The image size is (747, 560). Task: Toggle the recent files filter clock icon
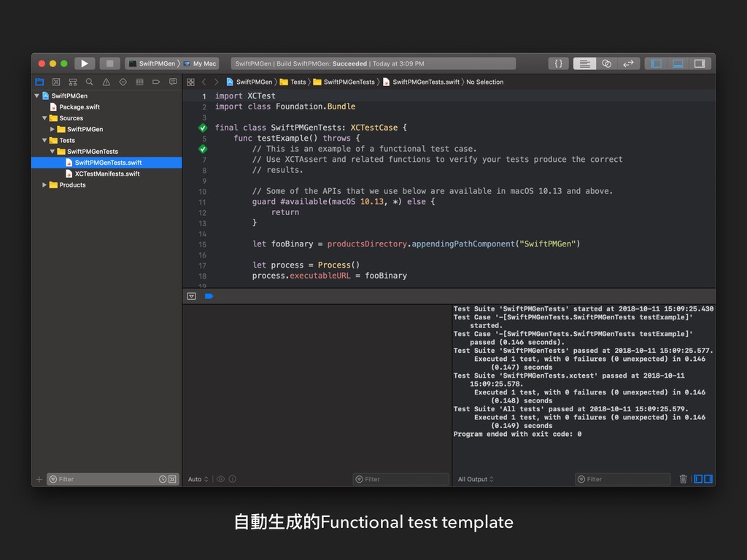point(163,479)
